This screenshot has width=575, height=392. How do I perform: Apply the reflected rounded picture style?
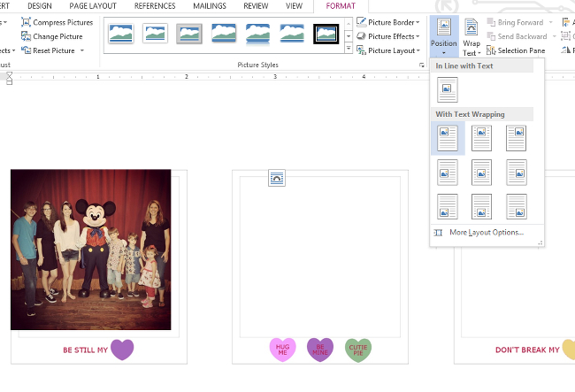(257, 34)
